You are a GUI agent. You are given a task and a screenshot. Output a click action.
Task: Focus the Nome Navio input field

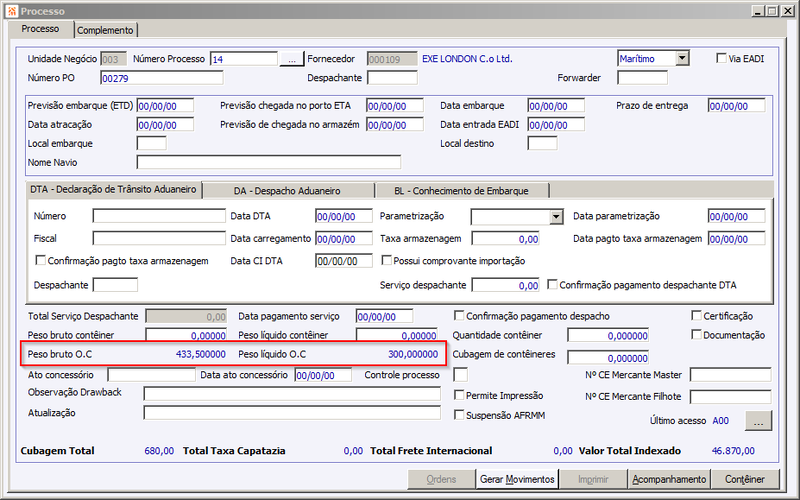pos(269,162)
